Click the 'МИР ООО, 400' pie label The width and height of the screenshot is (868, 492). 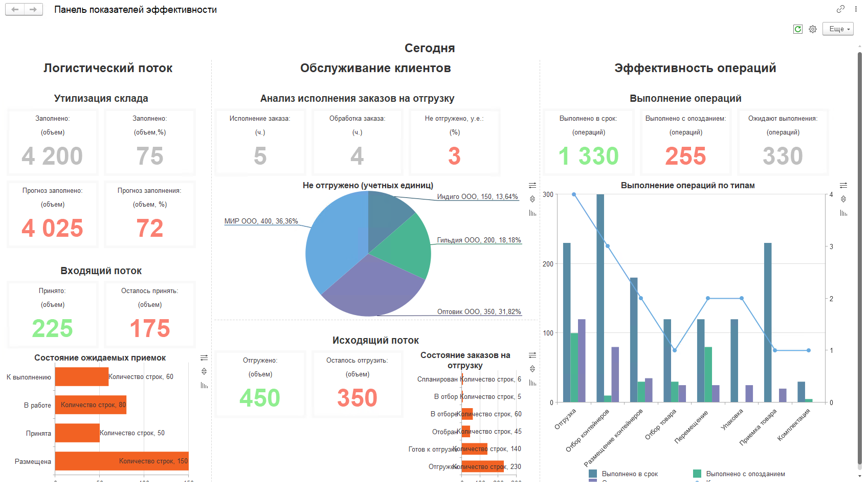click(x=261, y=221)
